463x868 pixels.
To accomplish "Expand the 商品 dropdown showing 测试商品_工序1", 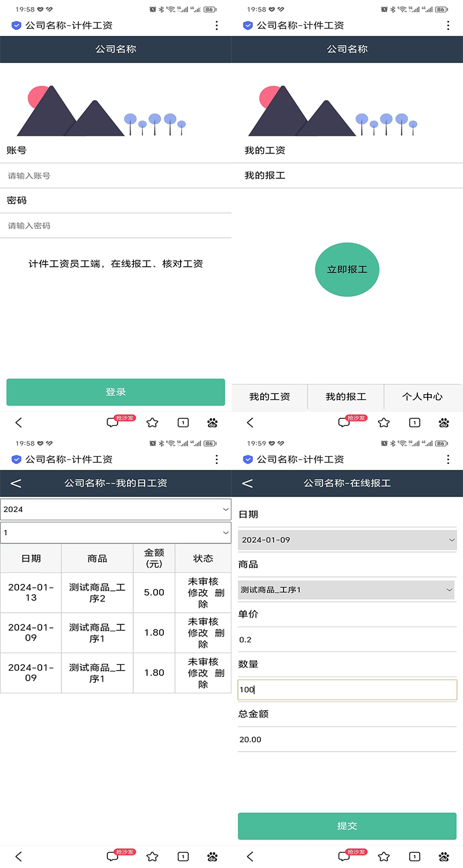I will pyautogui.click(x=347, y=589).
